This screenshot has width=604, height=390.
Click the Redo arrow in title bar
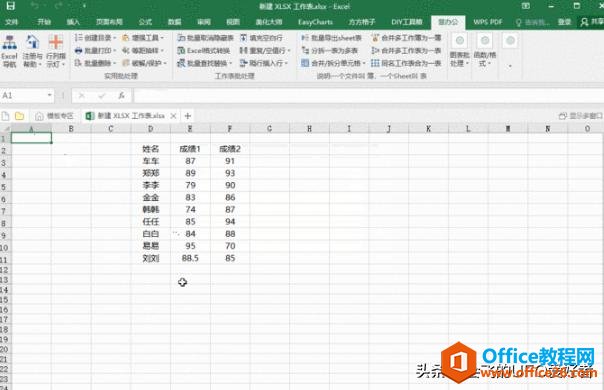click(x=59, y=6)
